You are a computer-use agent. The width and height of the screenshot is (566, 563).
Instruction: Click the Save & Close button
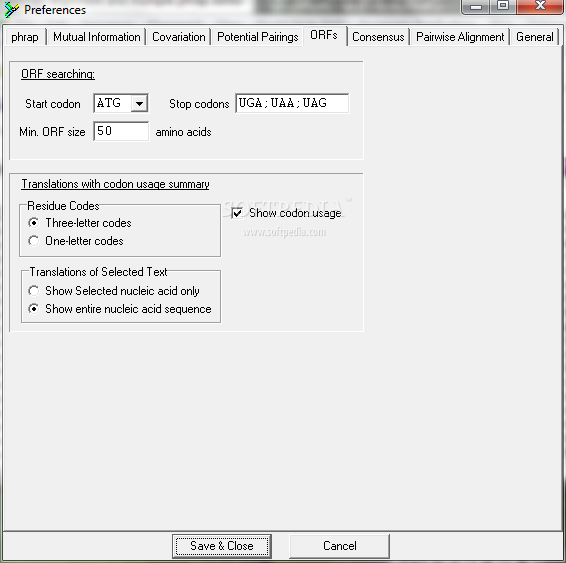coord(222,546)
